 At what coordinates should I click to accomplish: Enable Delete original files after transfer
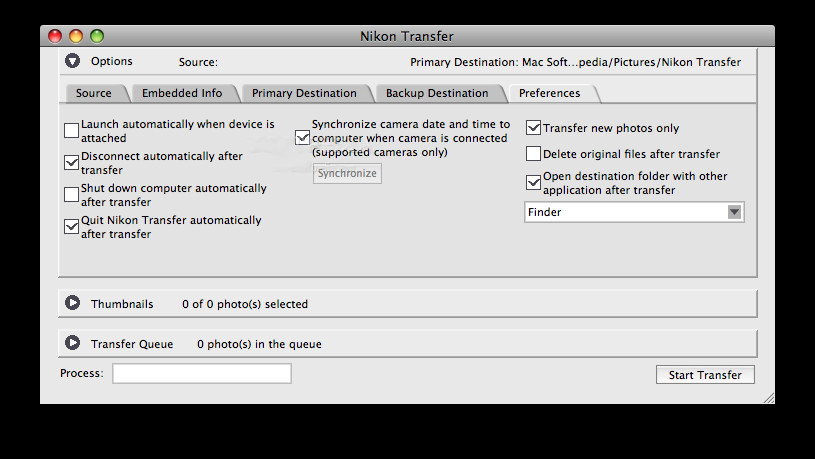click(533, 154)
